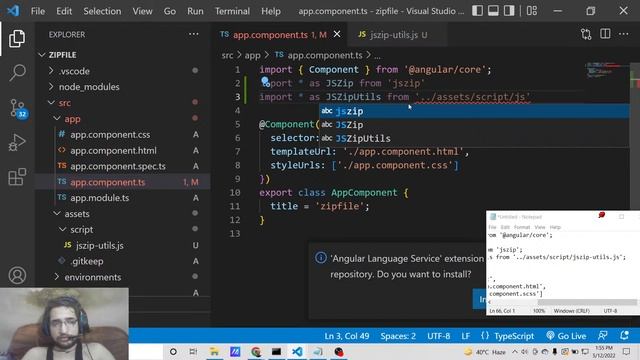This screenshot has height=360, width=640.
Task: Click the Windows taskbar search circle
Action: [x=173, y=351]
